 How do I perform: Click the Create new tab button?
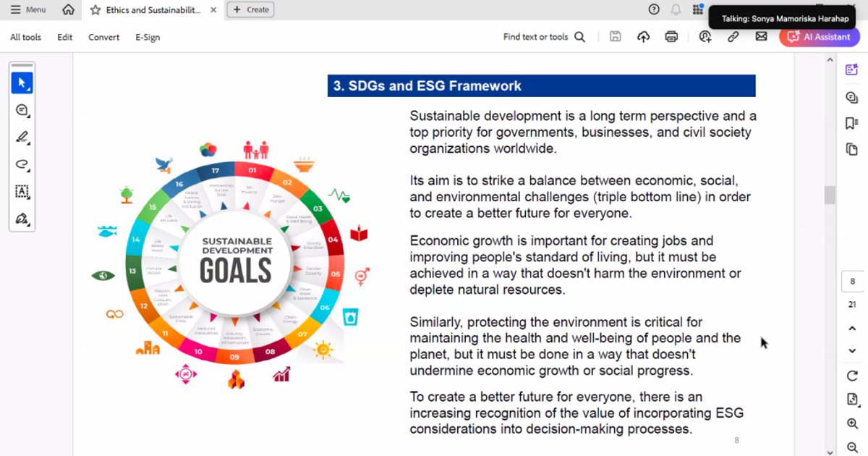point(250,9)
